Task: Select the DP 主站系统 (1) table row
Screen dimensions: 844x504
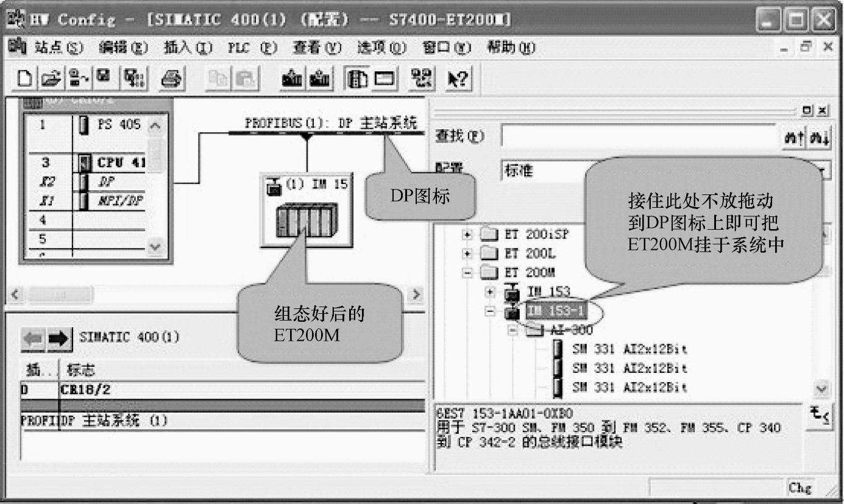Action: coord(223,421)
